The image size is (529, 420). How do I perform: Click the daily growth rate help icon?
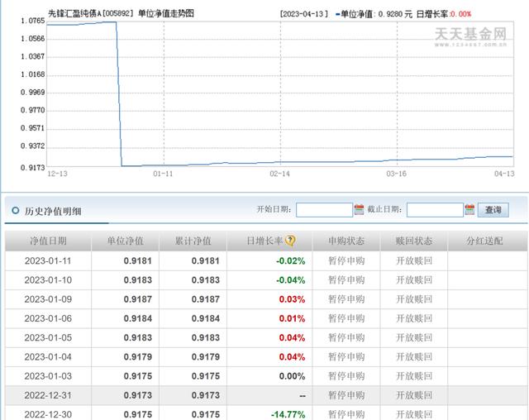pos(290,241)
